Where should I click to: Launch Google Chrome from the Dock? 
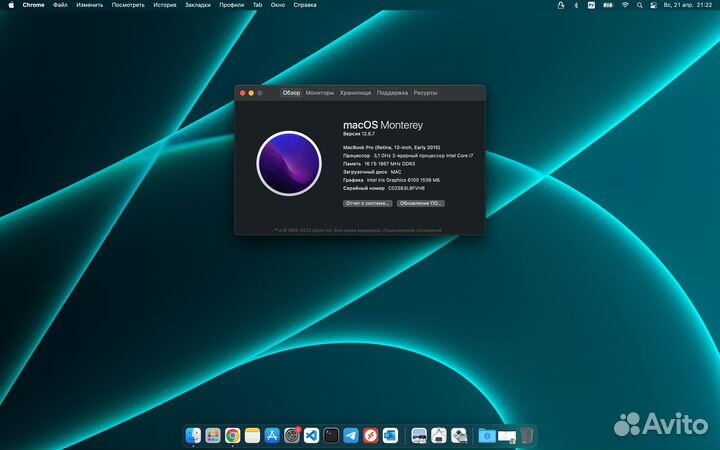232,435
